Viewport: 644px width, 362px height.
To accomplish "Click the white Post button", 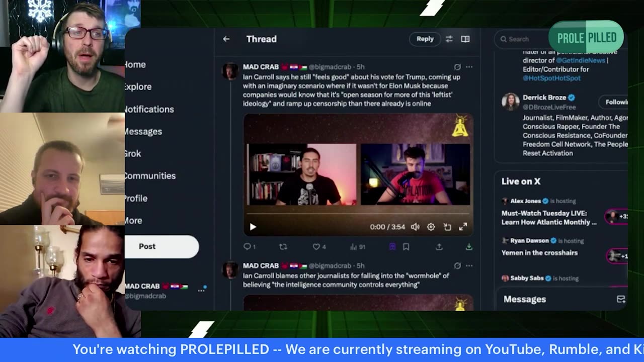I will coord(162,246).
